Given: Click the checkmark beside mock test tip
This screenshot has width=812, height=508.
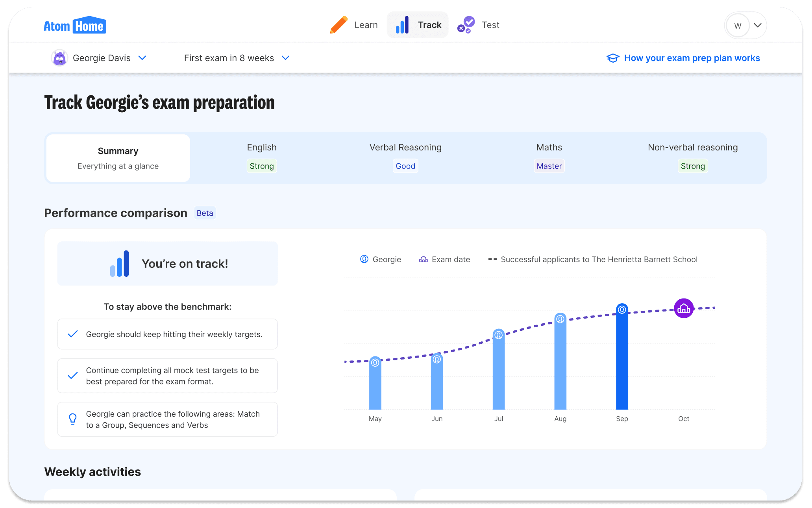Looking at the screenshot, I should click(73, 376).
